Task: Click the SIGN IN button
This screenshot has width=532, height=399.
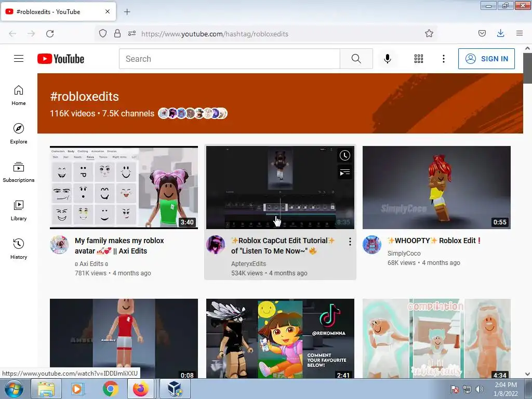Action: point(486,59)
